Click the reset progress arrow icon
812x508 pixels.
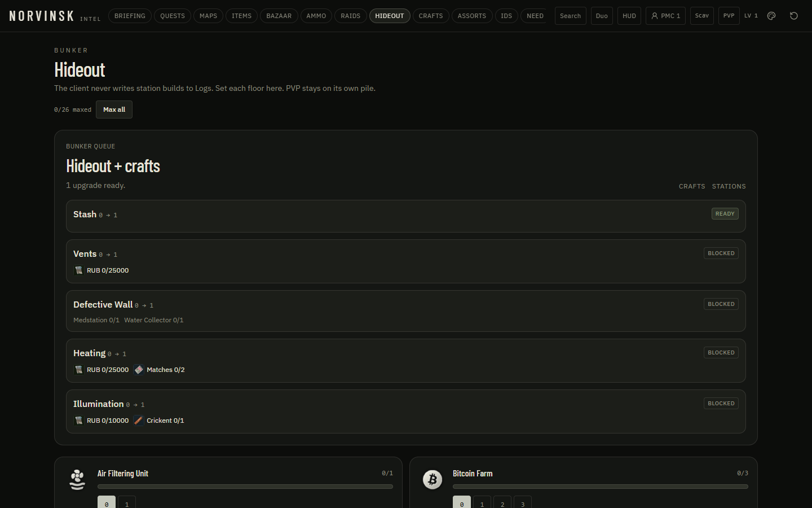[x=794, y=16]
